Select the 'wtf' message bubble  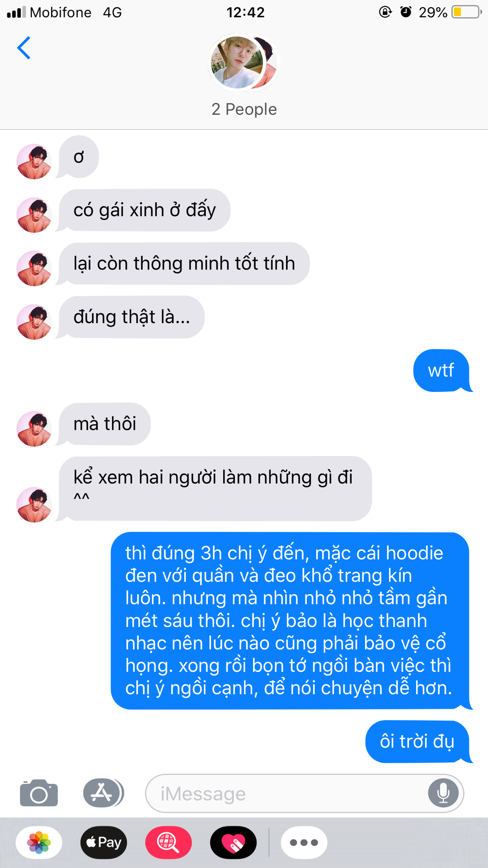pyautogui.click(x=442, y=371)
